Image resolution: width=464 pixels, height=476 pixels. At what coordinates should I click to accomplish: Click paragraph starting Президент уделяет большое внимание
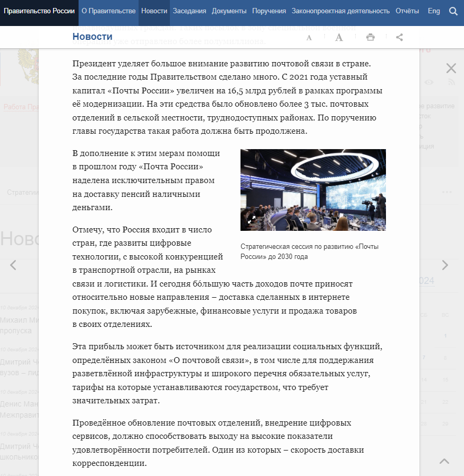(x=227, y=97)
